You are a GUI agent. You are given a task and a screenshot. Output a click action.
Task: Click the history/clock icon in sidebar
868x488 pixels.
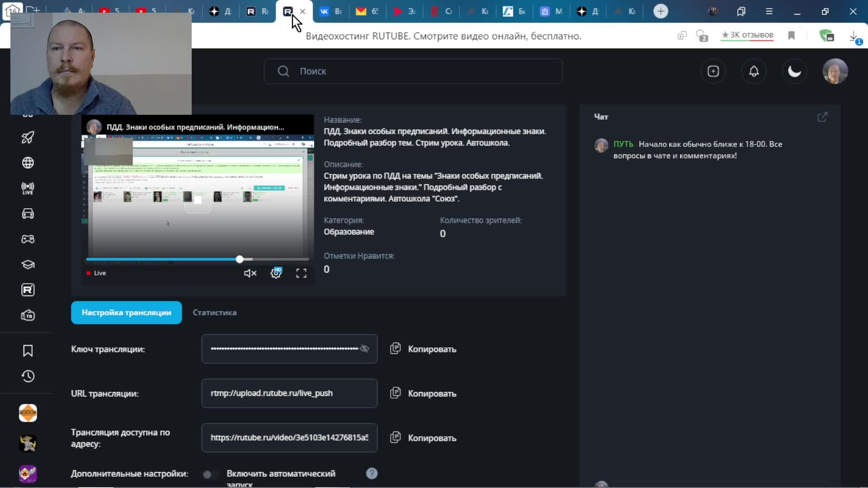click(28, 376)
